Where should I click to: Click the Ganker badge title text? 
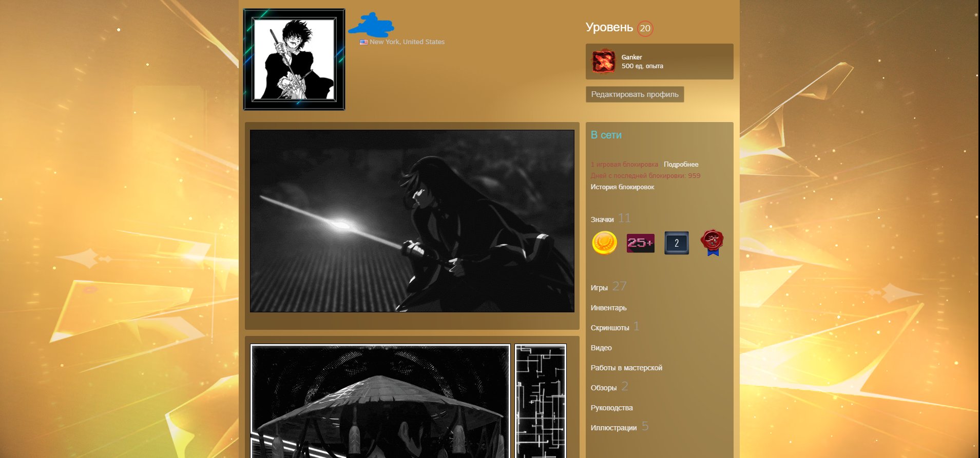(631, 57)
